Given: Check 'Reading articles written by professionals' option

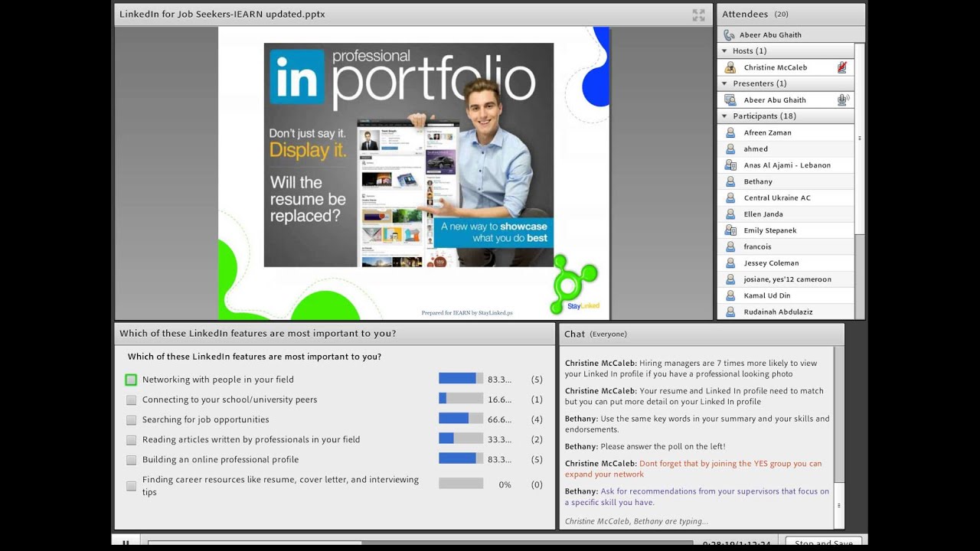Looking at the screenshot, I should [131, 439].
